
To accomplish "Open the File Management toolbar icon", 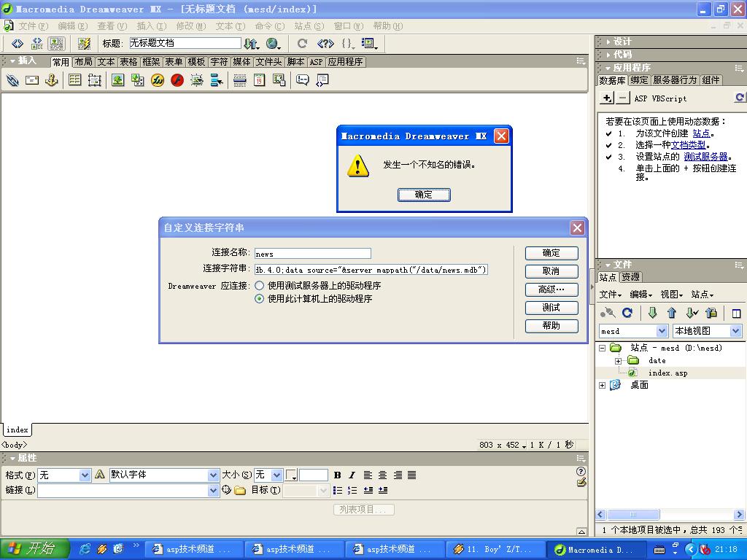I will click(x=251, y=44).
